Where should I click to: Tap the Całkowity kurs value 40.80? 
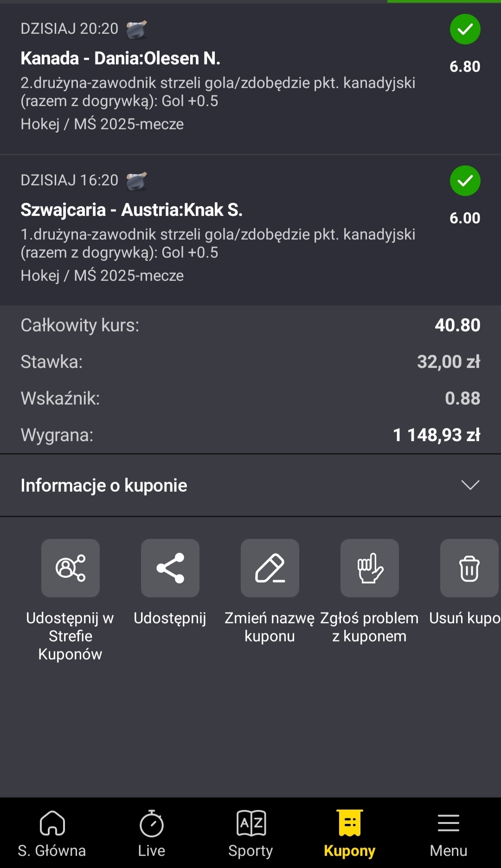pyautogui.click(x=457, y=325)
